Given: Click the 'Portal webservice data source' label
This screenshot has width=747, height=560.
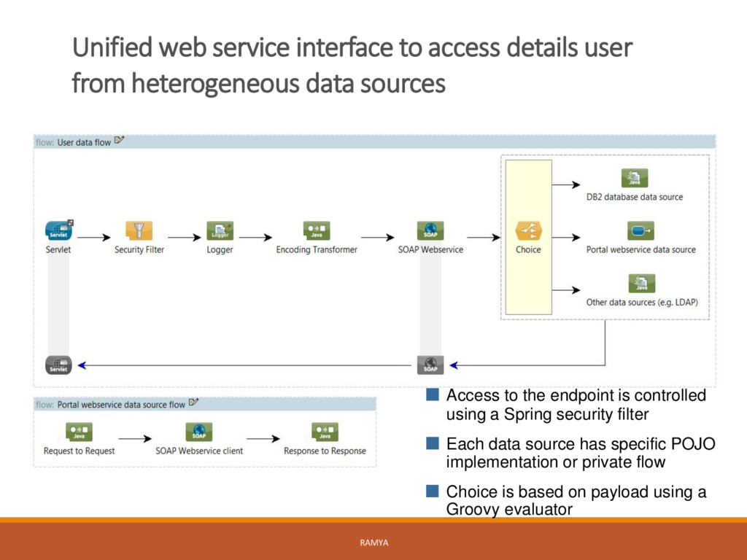Looking at the screenshot, I should click(x=640, y=249).
